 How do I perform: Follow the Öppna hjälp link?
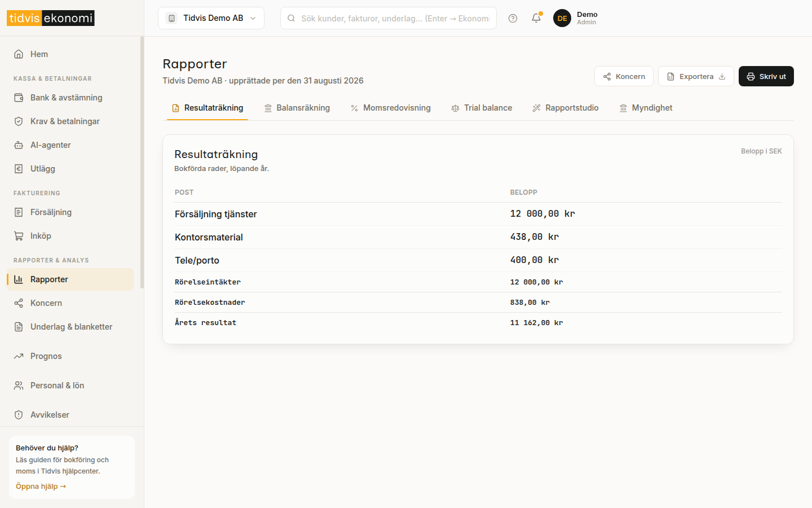click(41, 487)
